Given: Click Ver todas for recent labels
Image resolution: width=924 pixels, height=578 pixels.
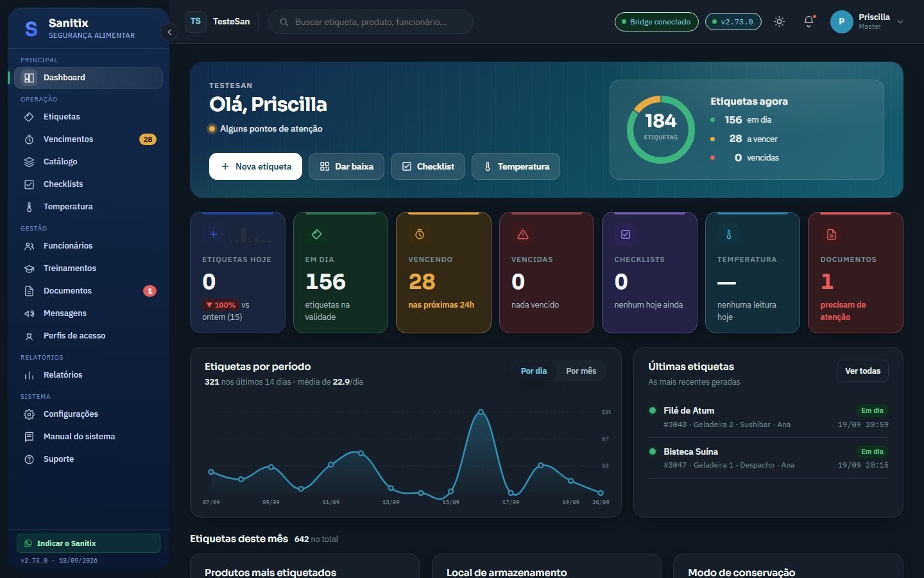Looking at the screenshot, I should click(x=862, y=371).
